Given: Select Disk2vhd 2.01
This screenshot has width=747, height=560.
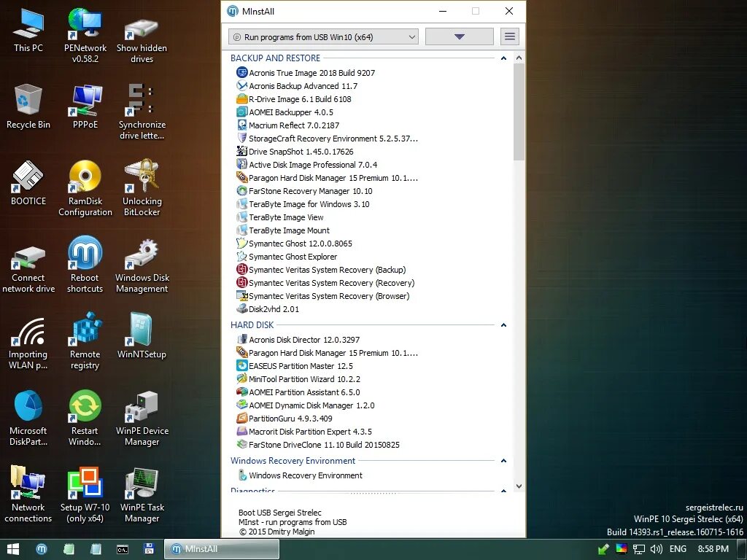Looking at the screenshot, I should (x=268, y=309).
